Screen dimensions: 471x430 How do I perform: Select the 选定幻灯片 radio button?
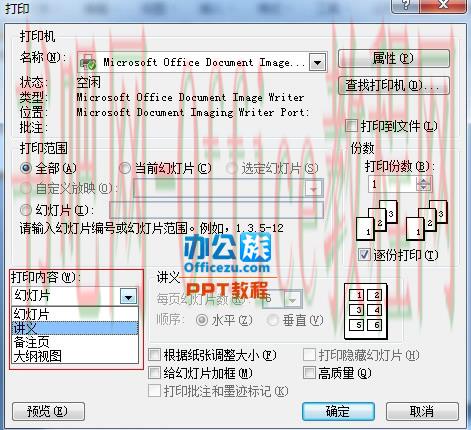(231, 168)
